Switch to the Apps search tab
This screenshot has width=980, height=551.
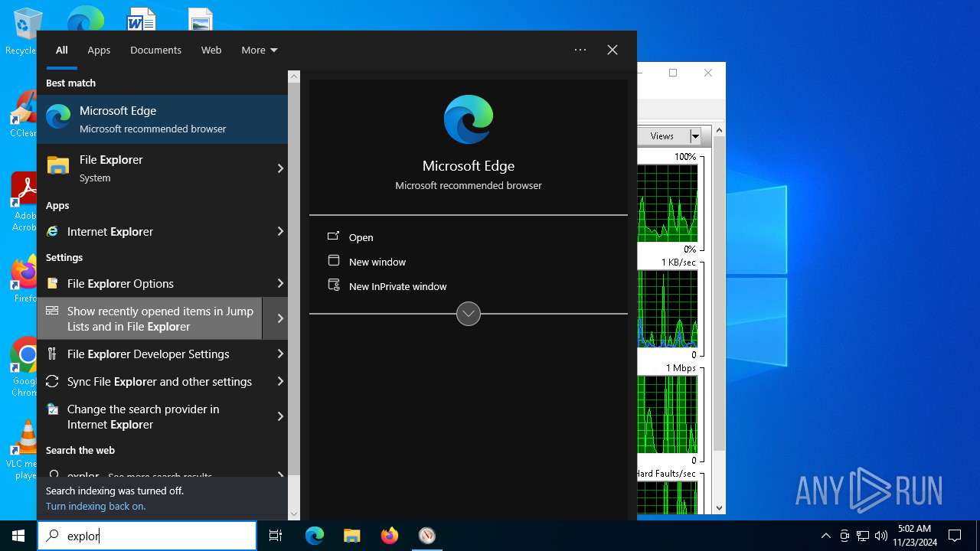pos(99,50)
